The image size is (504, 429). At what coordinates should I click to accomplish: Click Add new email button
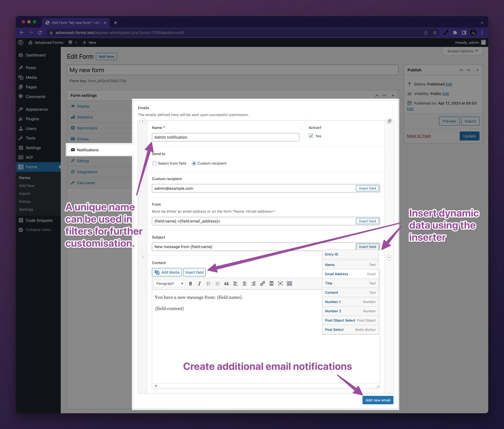(378, 400)
